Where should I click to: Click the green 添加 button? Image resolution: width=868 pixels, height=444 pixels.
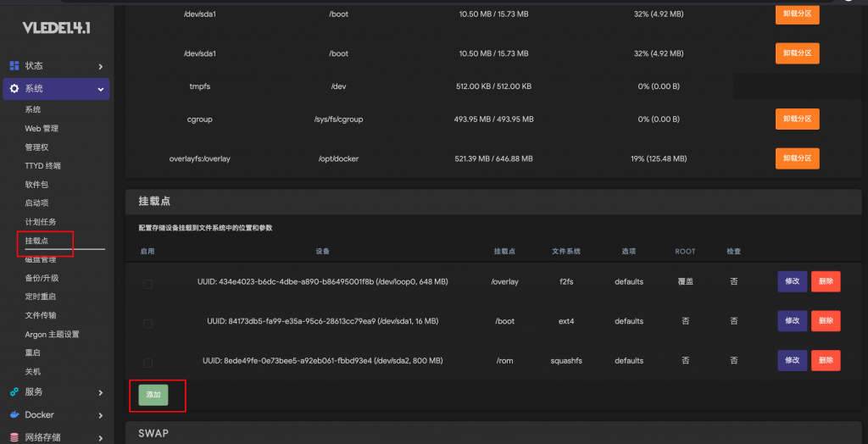click(x=154, y=395)
